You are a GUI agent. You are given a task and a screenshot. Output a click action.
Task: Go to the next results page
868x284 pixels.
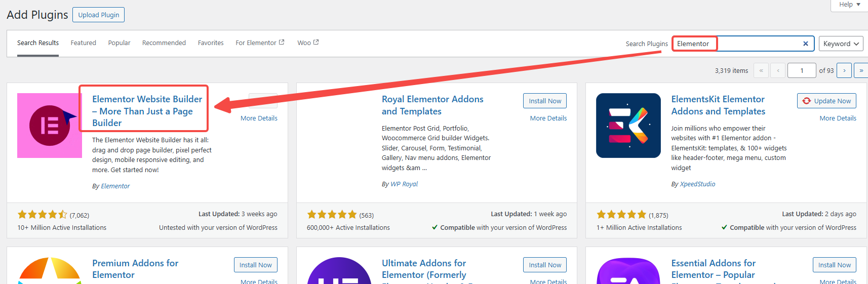coord(844,70)
